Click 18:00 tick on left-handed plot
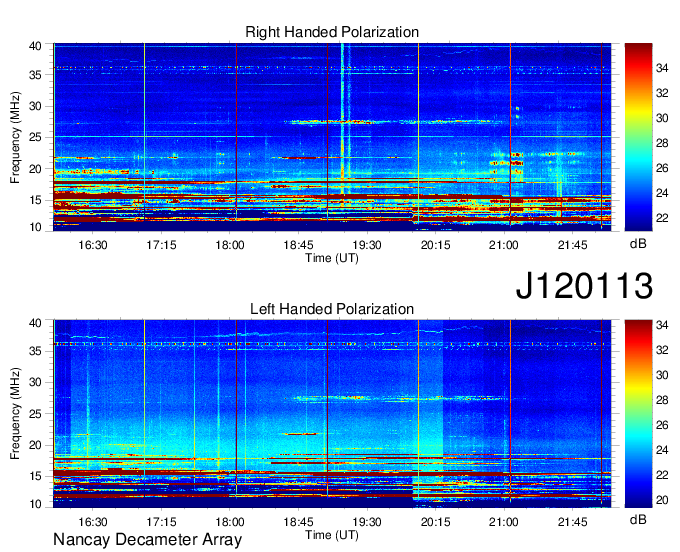 tap(230, 522)
